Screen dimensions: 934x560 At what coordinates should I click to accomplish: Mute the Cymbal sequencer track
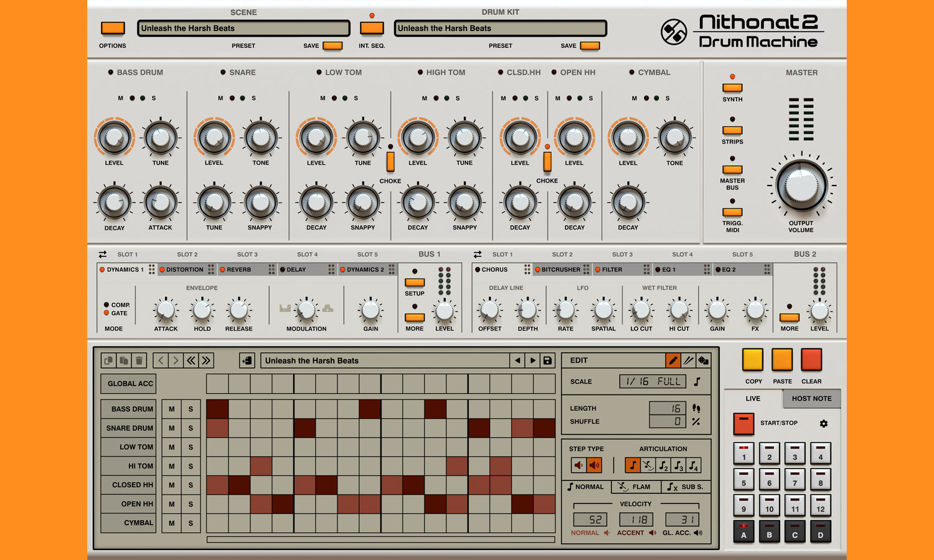(171, 523)
